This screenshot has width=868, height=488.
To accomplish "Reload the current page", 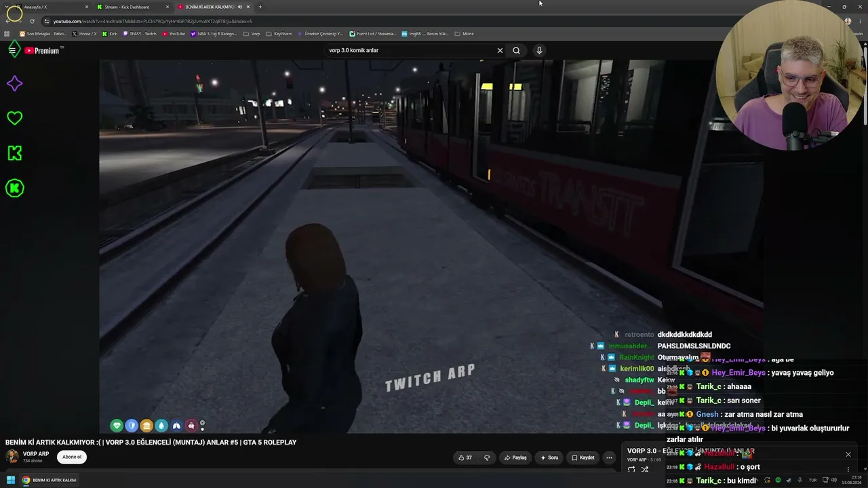I will pos(32,21).
